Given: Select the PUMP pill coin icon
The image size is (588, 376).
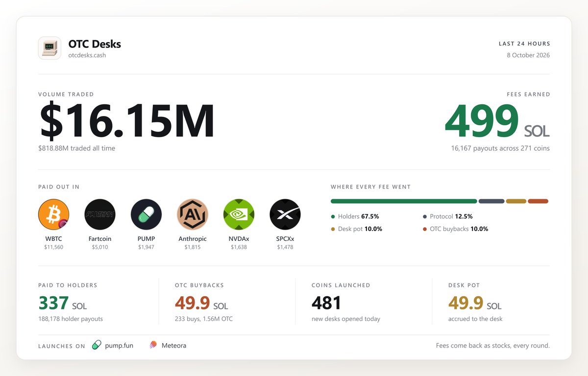Looking at the screenshot, I should pyautogui.click(x=146, y=214).
